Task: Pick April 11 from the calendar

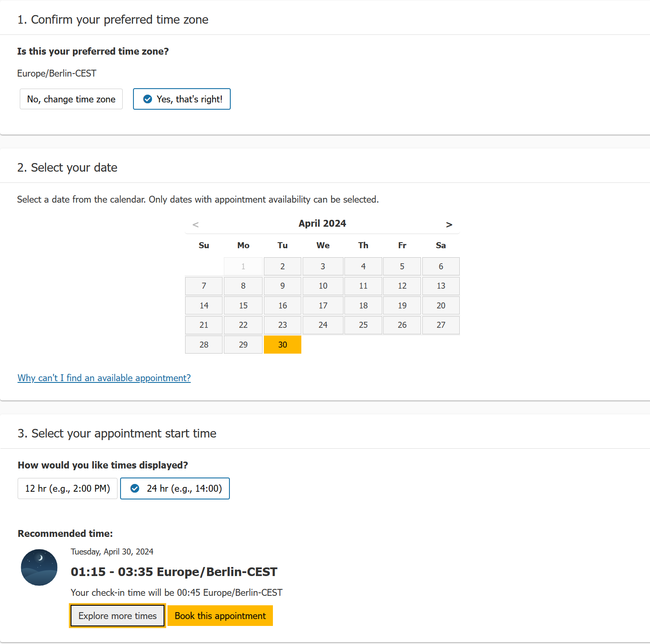Action: pyautogui.click(x=363, y=286)
